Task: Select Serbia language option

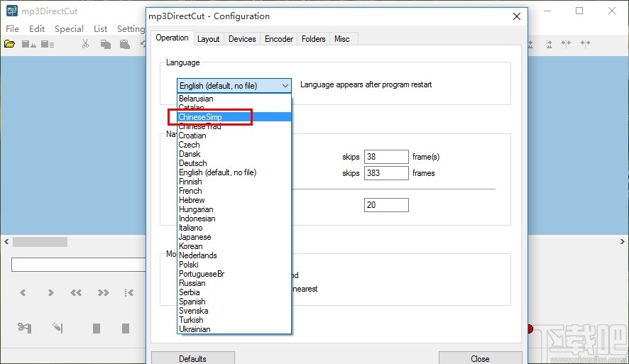Action: pos(234,292)
